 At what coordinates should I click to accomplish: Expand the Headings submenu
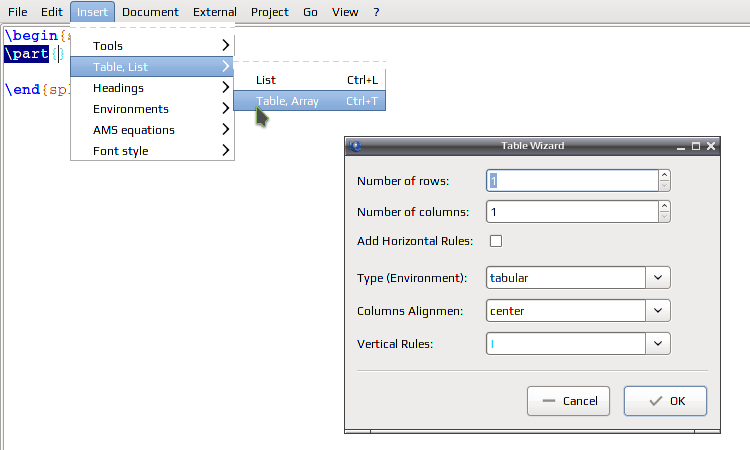152,88
